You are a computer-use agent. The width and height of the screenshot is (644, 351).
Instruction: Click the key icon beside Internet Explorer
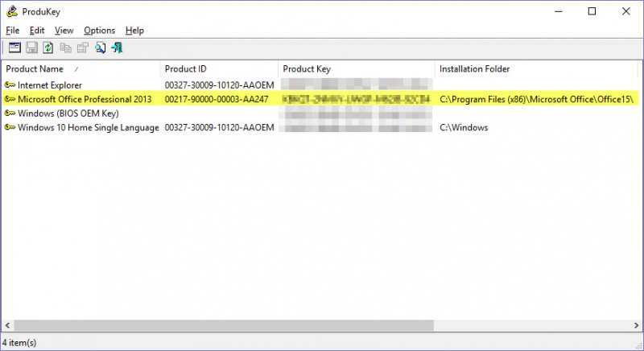click(10, 85)
